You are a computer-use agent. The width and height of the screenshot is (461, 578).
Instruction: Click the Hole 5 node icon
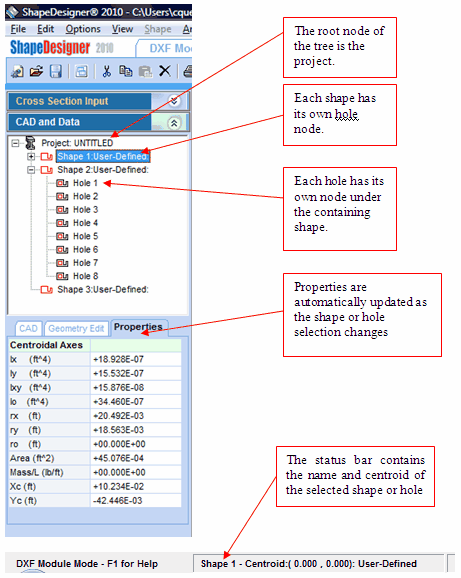(62, 236)
